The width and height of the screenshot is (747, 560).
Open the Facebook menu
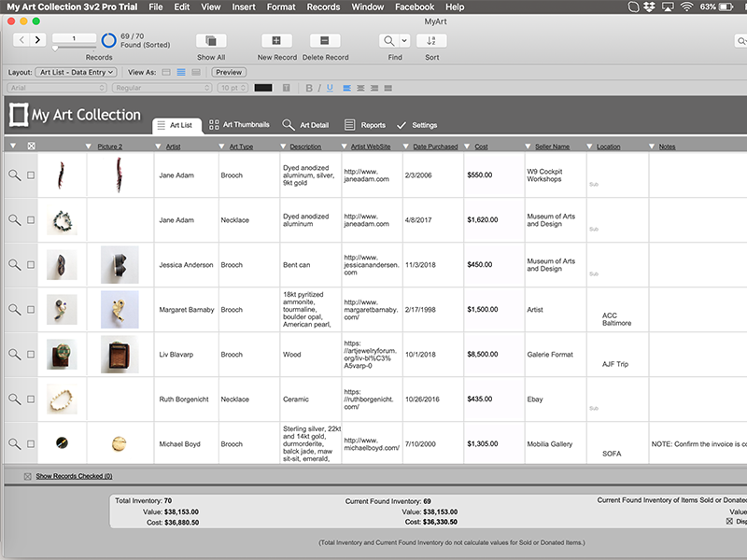coord(415,7)
